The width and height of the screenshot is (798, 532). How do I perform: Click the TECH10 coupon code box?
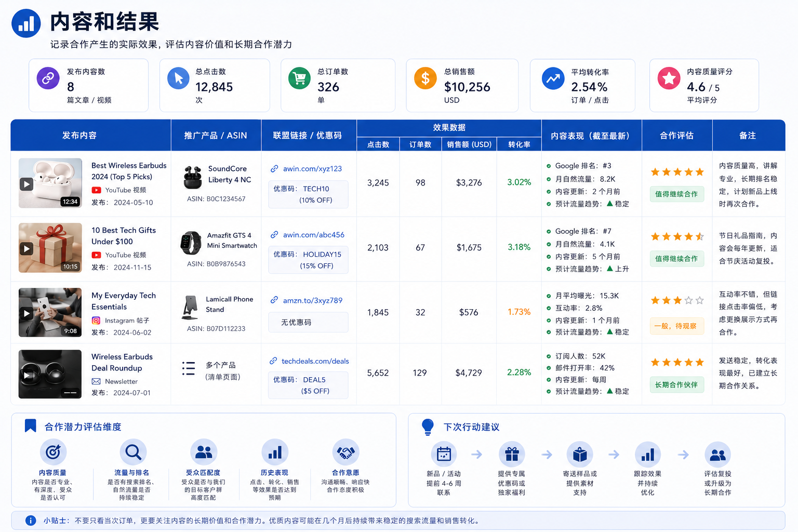click(x=308, y=194)
